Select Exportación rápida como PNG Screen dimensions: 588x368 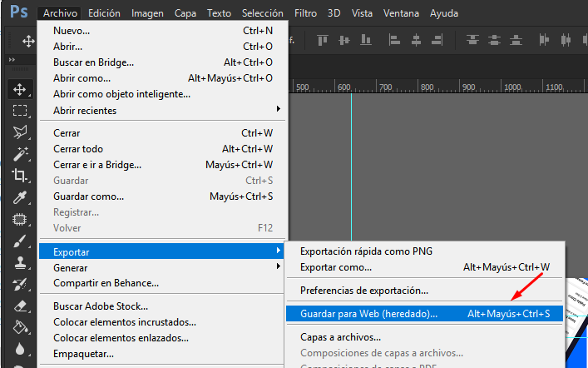tap(366, 251)
